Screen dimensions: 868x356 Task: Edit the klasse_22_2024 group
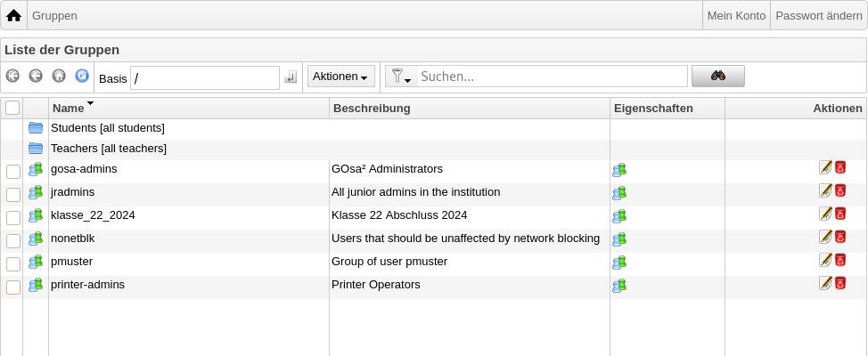click(x=825, y=214)
